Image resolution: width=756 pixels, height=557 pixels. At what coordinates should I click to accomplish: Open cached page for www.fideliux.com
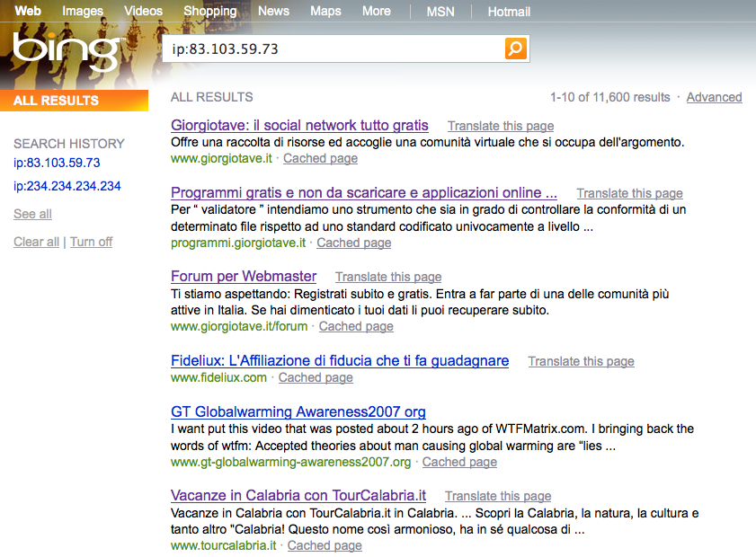316,377
